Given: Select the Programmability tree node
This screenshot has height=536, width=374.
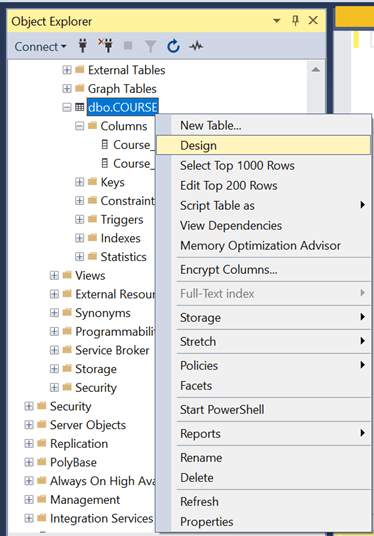Looking at the screenshot, I should (116, 332).
